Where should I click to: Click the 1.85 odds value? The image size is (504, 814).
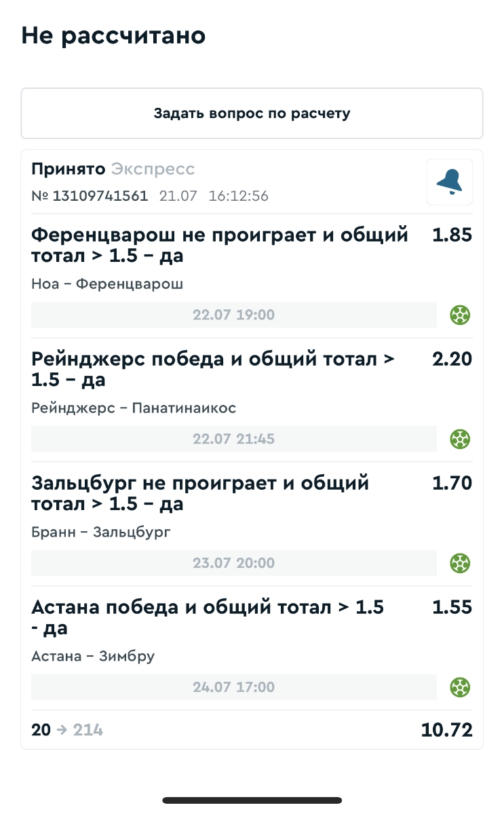coord(452,235)
